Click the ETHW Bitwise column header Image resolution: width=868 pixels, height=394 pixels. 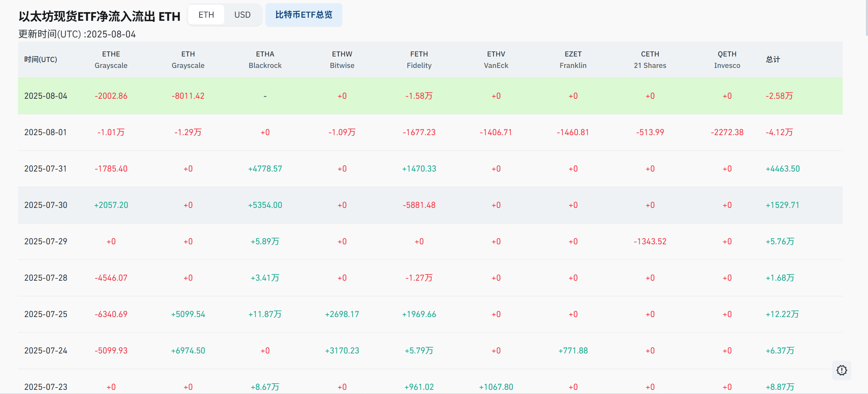[342, 60]
